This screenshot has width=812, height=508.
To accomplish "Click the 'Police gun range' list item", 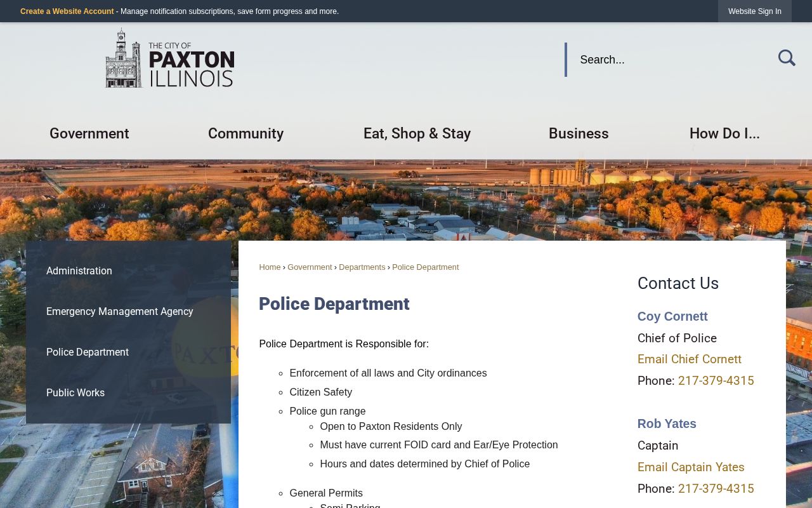I will pyautogui.click(x=327, y=411).
